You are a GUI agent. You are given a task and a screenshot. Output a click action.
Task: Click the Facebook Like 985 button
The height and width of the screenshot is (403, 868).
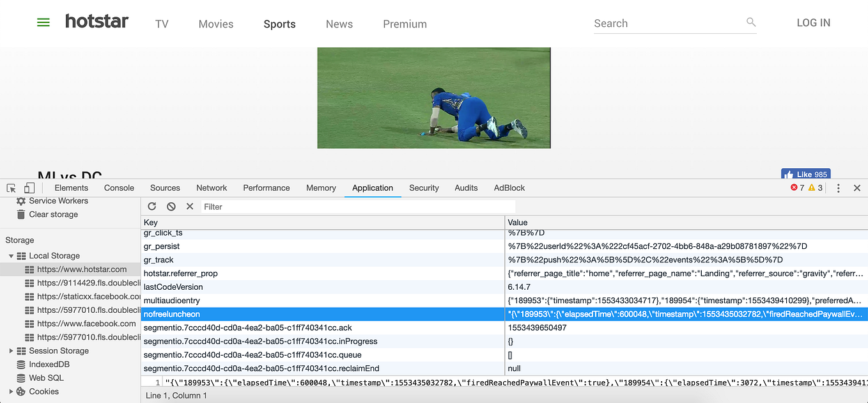[805, 174]
